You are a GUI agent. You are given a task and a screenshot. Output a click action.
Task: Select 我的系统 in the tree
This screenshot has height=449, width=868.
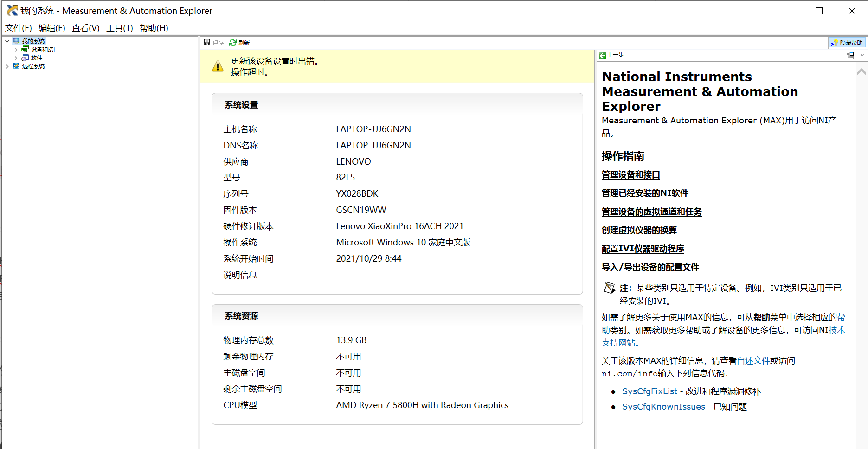click(x=33, y=41)
